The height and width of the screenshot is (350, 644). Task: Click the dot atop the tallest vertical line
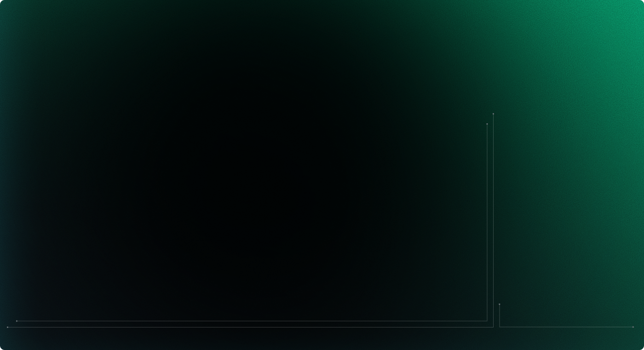point(493,114)
